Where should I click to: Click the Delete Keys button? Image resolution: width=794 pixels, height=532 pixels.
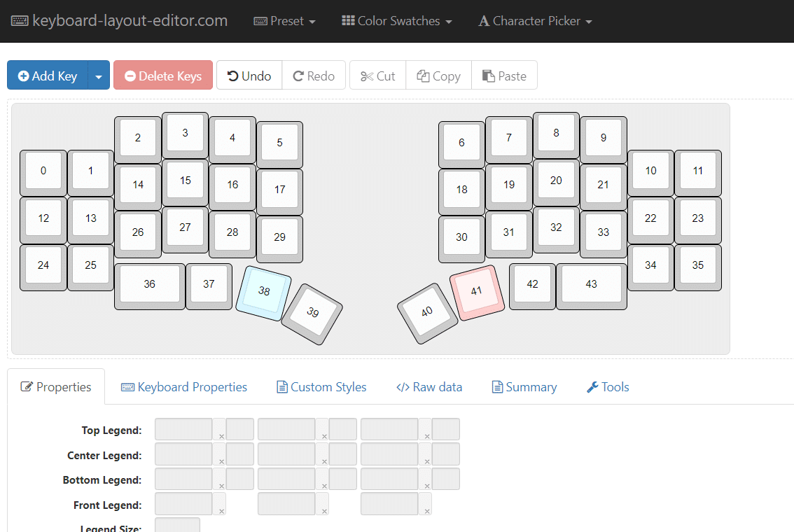(x=163, y=76)
